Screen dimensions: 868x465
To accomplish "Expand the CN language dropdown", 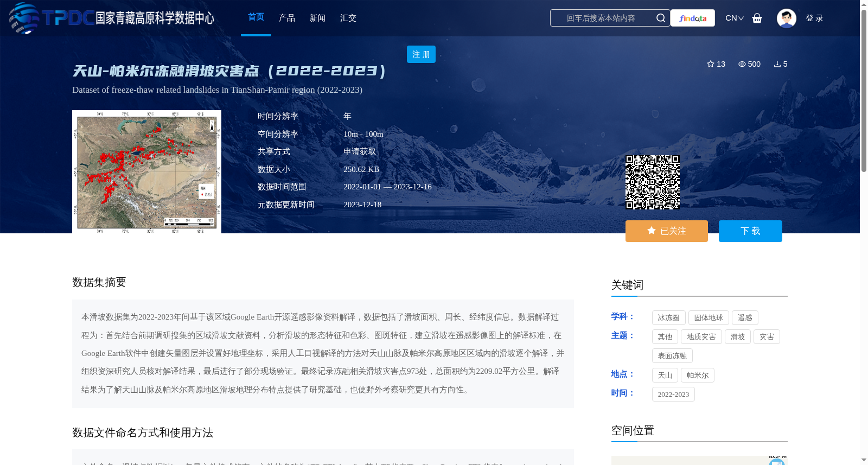I will point(735,18).
